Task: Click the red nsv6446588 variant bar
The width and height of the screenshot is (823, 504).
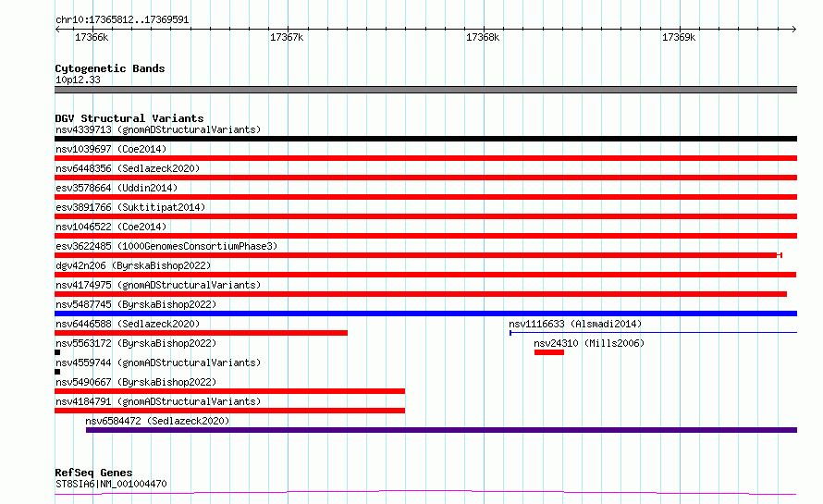Action: pyautogui.click(x=201, y=333)
